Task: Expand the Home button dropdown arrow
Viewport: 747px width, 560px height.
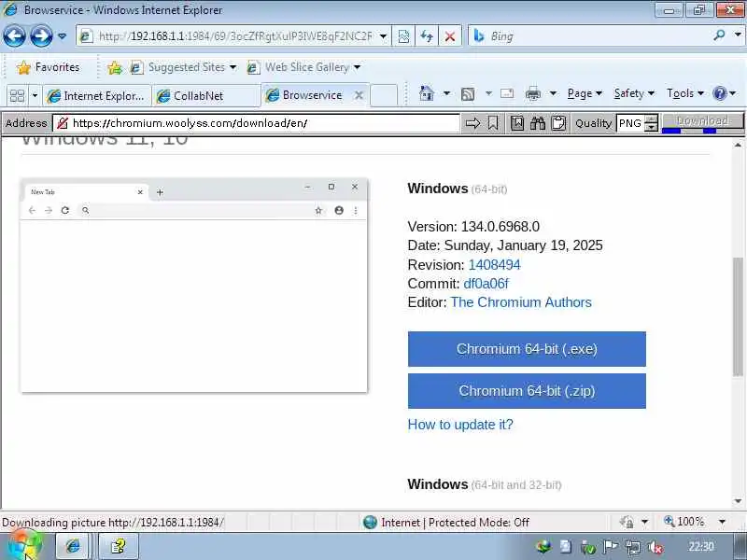Action: click(x=446, y=93)
